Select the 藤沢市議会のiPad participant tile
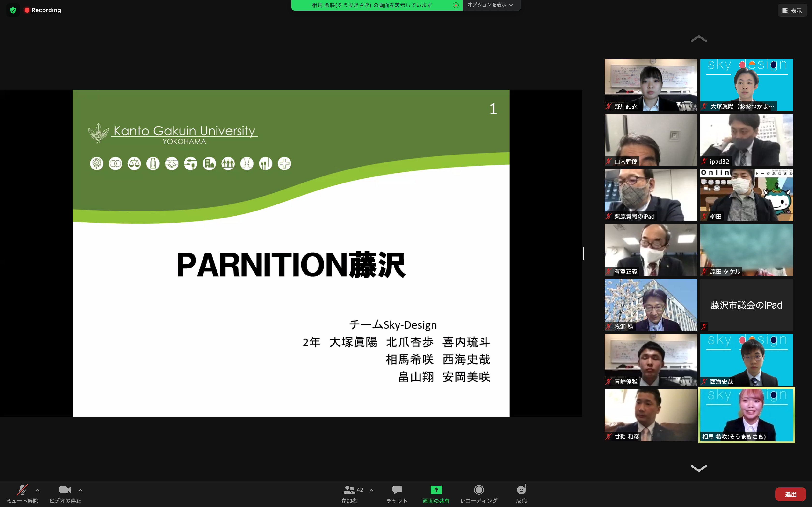 [x=746, y=305]
